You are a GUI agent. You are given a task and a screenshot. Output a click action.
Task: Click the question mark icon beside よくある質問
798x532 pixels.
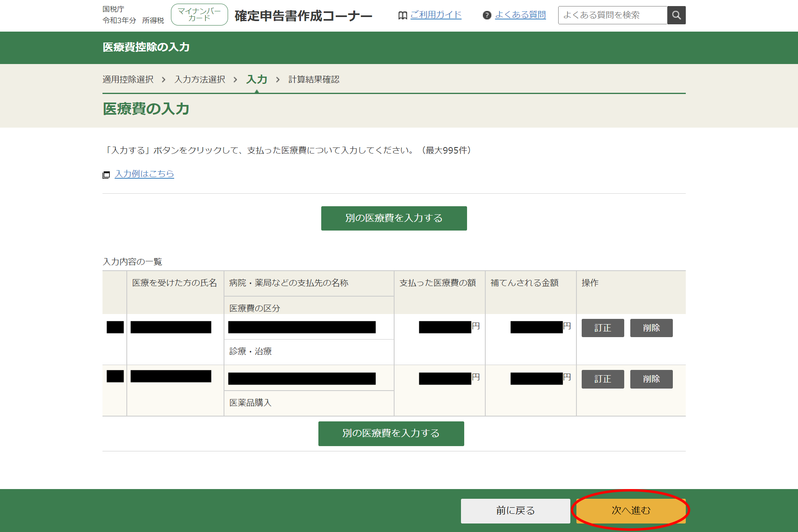tap(487, 15)
